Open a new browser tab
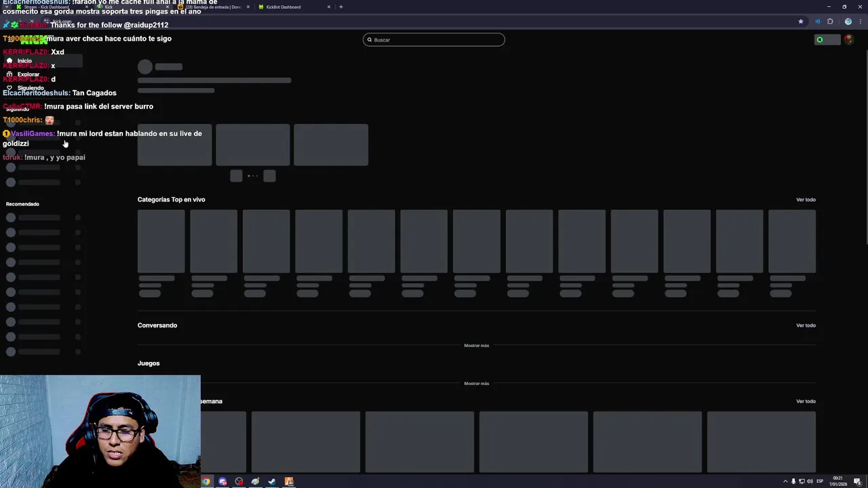The height and width of the screenshot is (488, 868). (341, 7)
